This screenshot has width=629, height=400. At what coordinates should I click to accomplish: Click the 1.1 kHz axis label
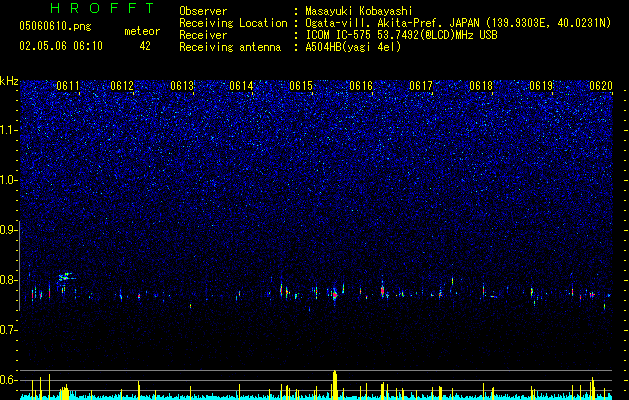pos(9,130)
